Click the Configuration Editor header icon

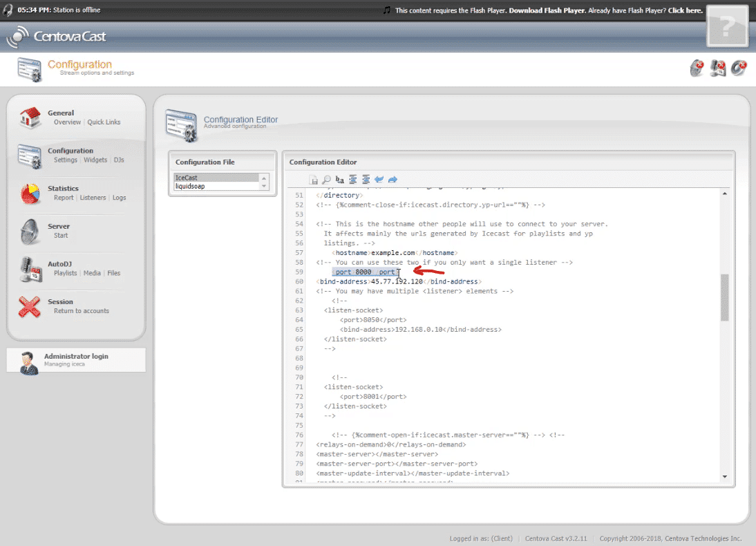[x=181, y=125]
